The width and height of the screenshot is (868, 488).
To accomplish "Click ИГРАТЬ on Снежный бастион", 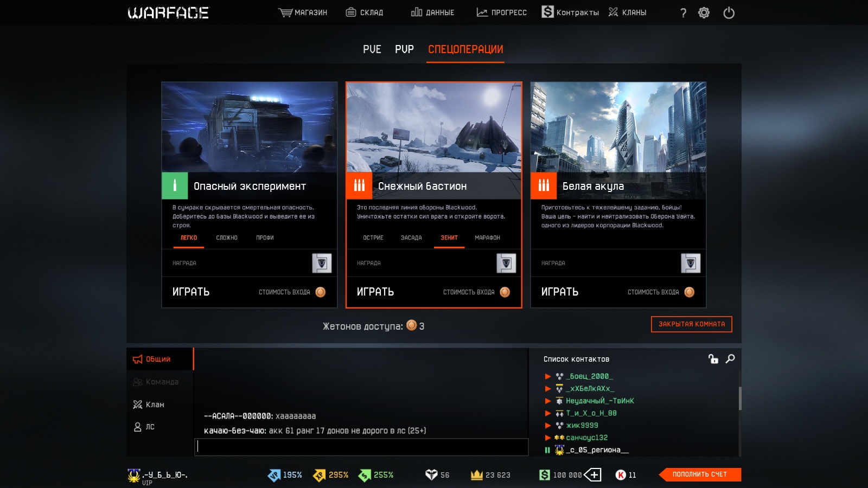I will 375,292.
